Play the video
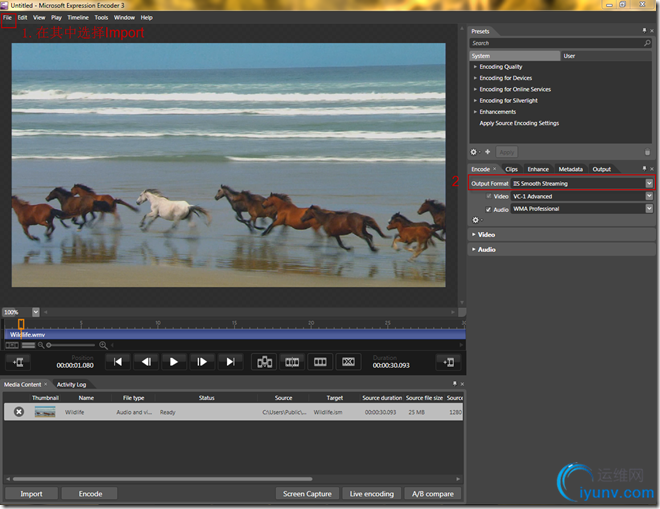 click(174, 362)
